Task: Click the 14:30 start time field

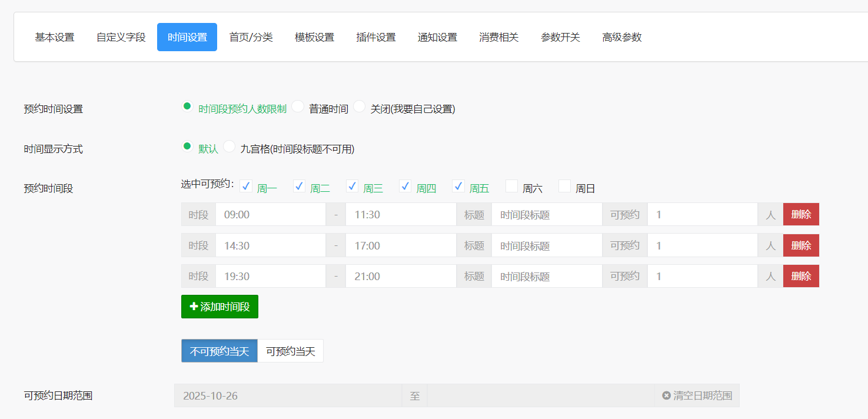Action: 270,245
